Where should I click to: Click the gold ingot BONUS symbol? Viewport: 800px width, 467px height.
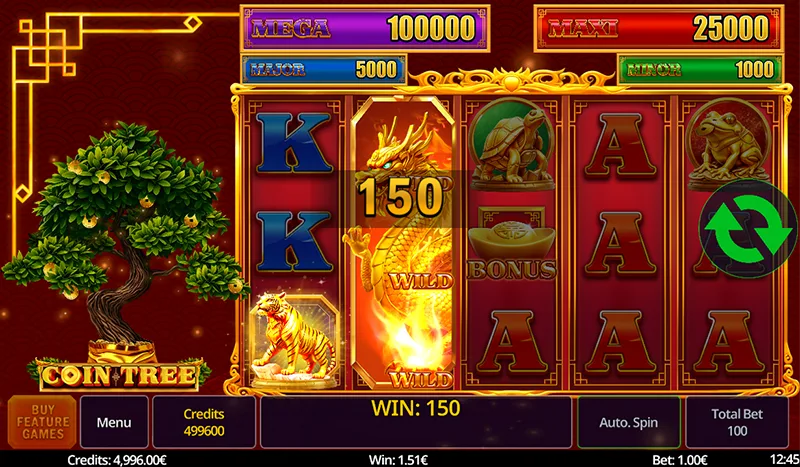[512, 244]
